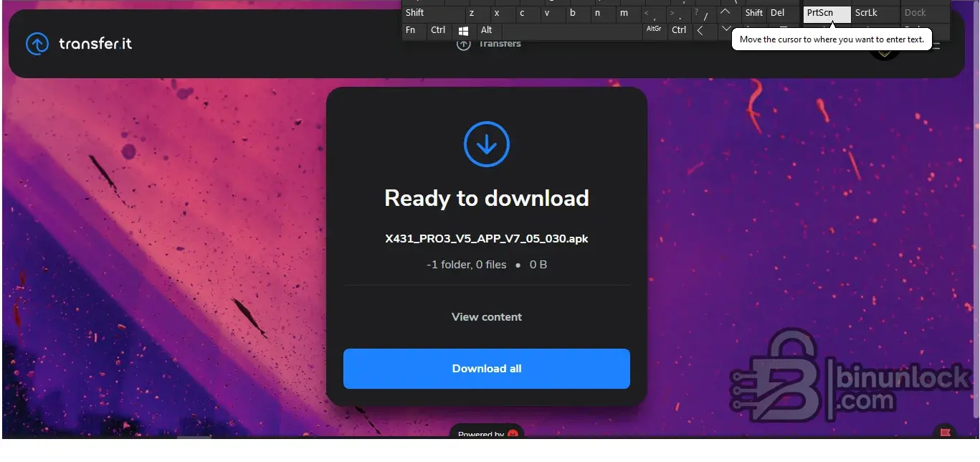Tap the Ctrl key beside the AltGr key
The width and height of the screenshot is (980, 462).
click(680, 31)
